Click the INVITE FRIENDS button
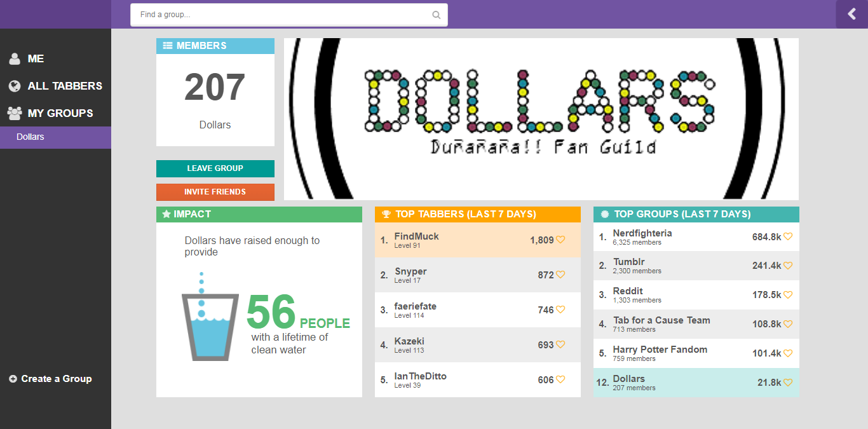The image size is (868, 429). click(215, 192)
